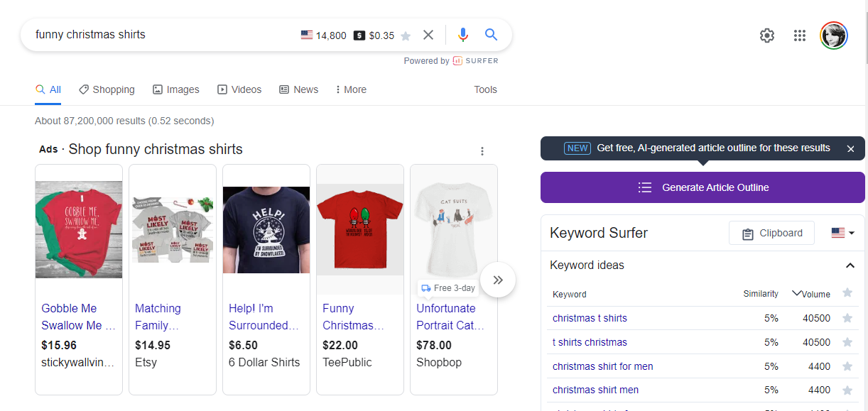Open the Gobble Me Swallow Me shirt ad
Viewport: 868px width, 411px height.
click(78, 317)
